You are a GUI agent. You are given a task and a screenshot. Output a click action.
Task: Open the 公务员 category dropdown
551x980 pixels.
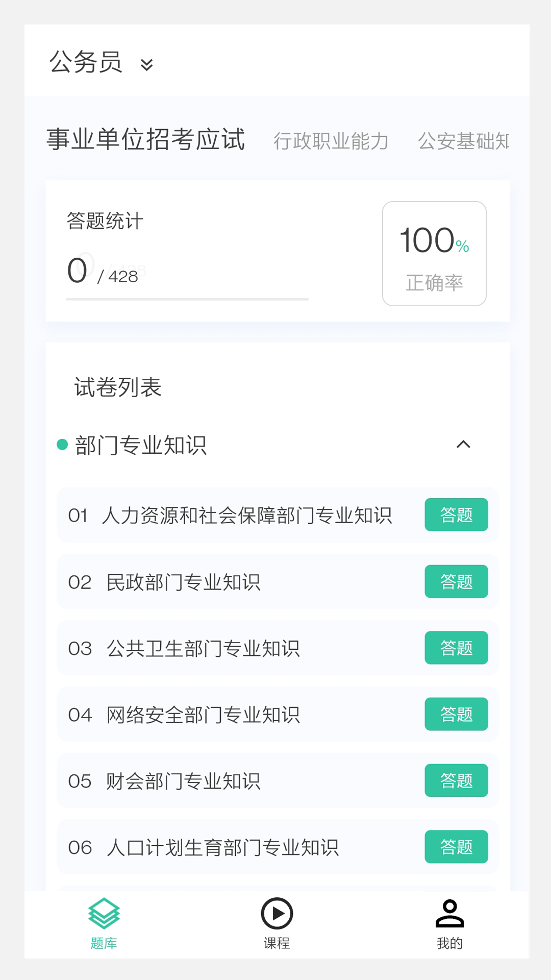(x=86, y=62)
